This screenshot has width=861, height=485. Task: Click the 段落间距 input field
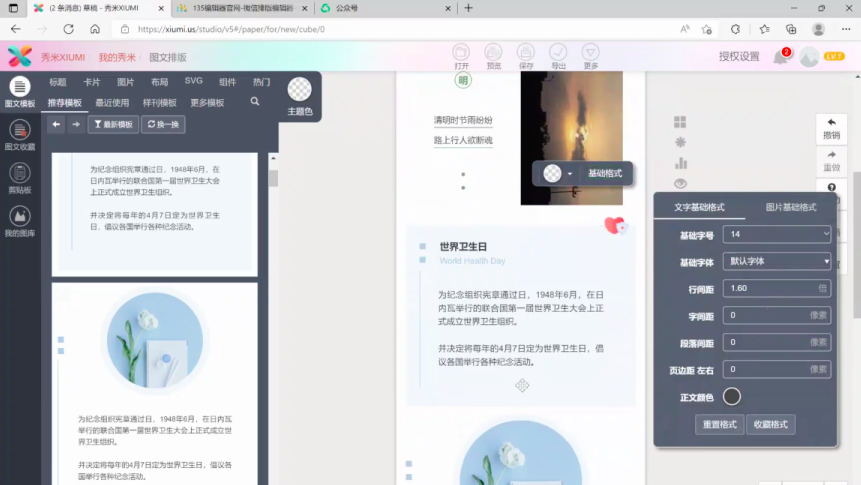coord(776,342)
